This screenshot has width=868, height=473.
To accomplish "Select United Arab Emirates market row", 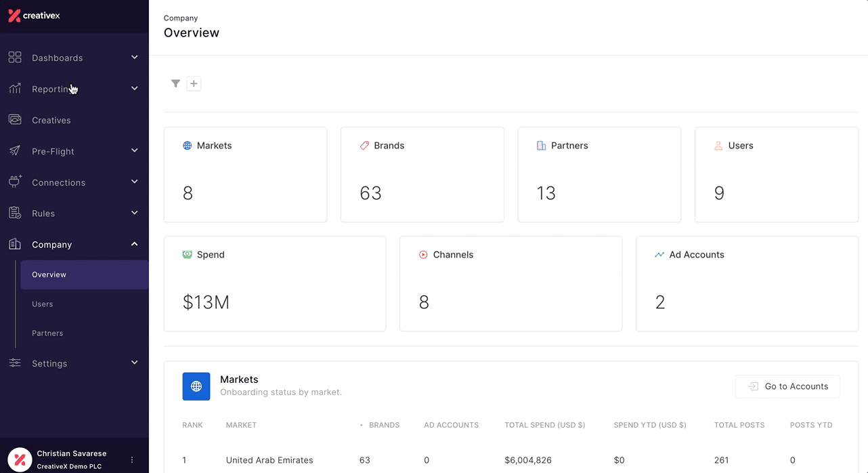I will point(269,460).
